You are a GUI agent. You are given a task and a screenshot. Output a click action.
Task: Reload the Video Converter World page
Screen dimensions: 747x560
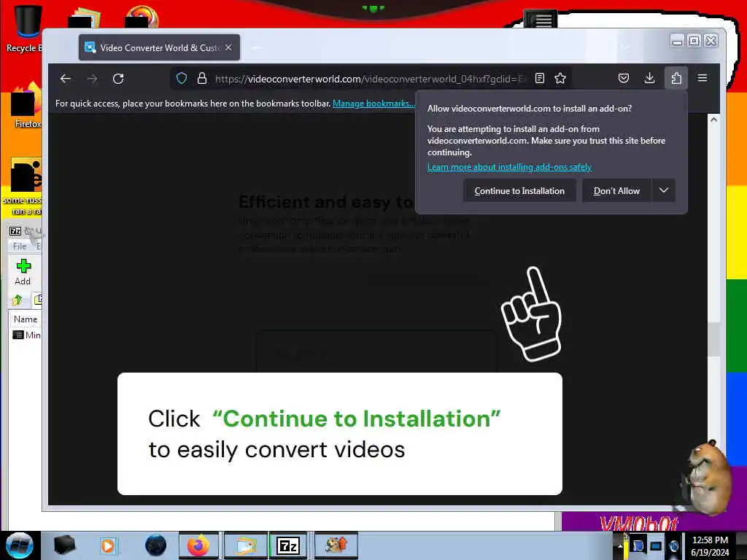pos(118,79)
